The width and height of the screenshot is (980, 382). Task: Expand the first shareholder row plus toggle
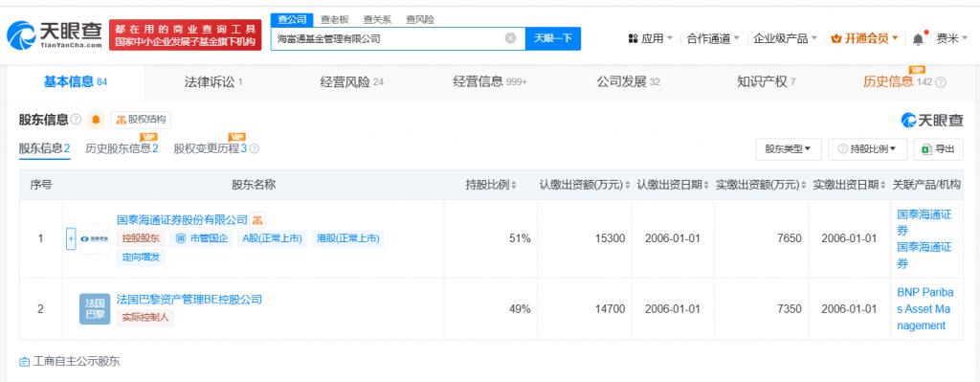71,238
